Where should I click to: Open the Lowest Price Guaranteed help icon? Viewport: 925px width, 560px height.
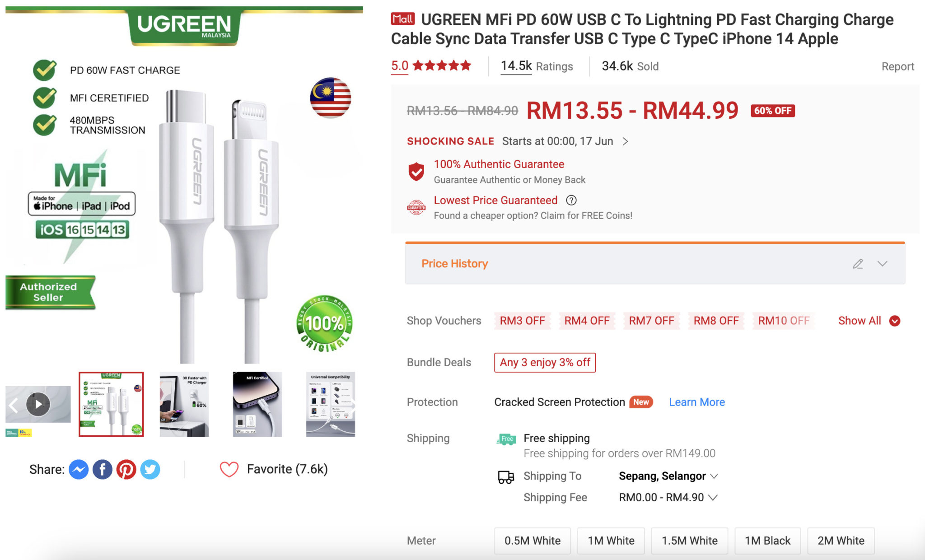click(571, 200)
